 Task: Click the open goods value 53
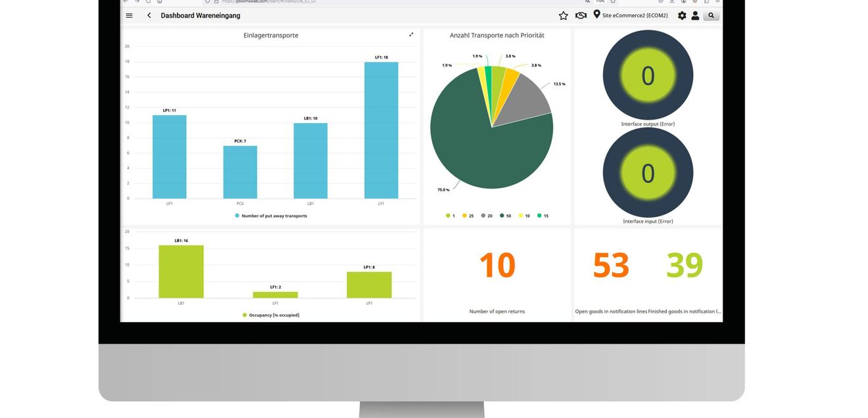(611, 265)
